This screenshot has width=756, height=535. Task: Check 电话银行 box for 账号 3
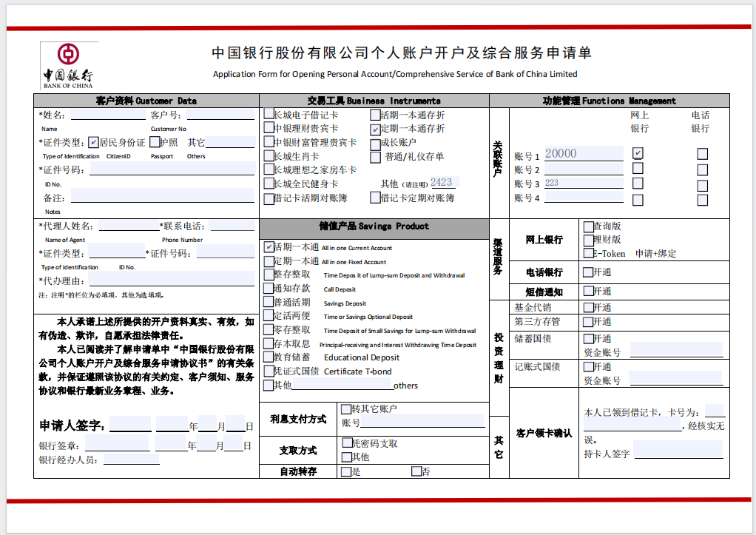coord(703,186)
